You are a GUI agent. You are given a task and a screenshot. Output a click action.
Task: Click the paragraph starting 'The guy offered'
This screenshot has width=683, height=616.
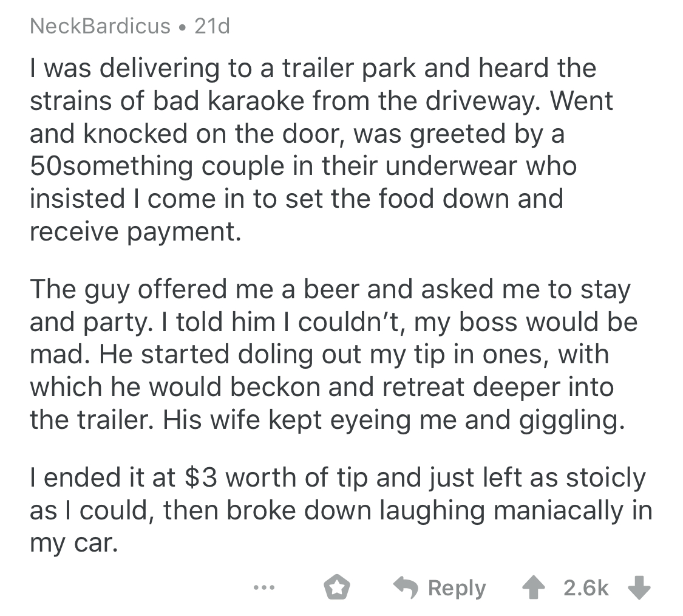click(328, 354)
